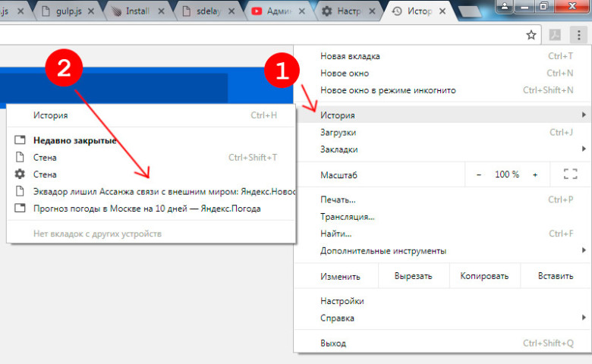The image size is (592, 364).
Task: Open the three-dot Chrome menu button
Action: click(578, 35)
